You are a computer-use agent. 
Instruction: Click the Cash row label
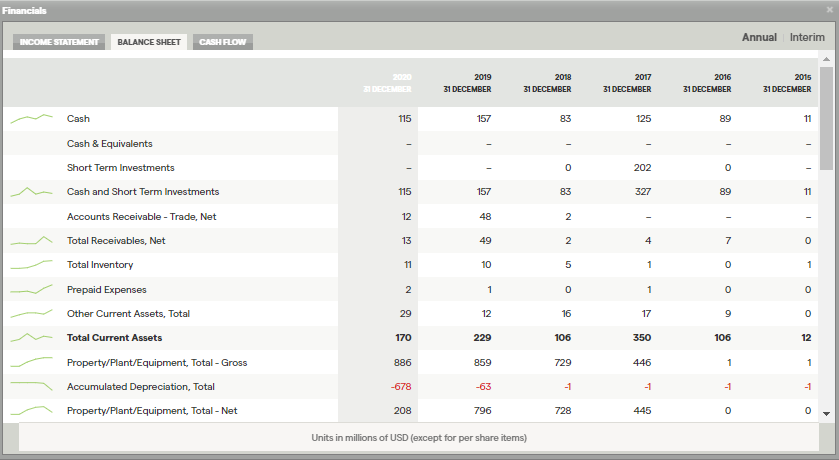[78, 119]
